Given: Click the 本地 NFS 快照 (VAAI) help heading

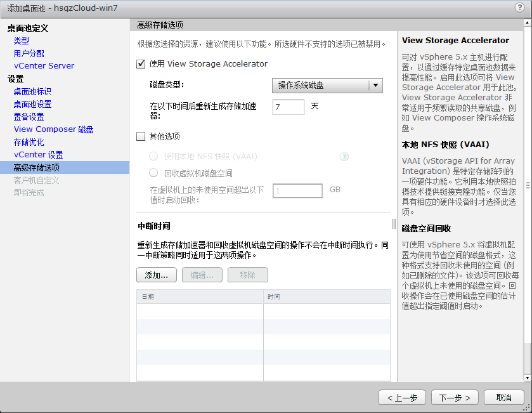Looking at the screenshot, I should point(446,145).
